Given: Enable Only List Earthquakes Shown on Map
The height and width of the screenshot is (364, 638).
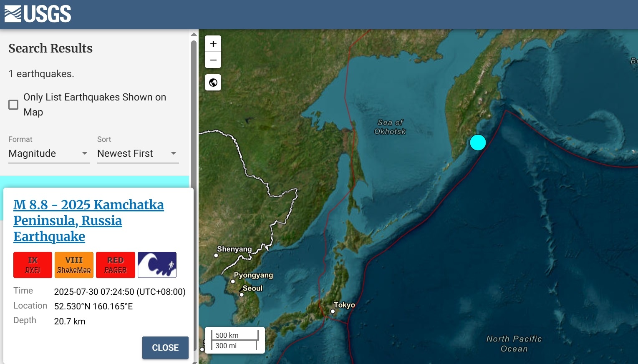Looking at the screenshot, I should coord(13,105).
